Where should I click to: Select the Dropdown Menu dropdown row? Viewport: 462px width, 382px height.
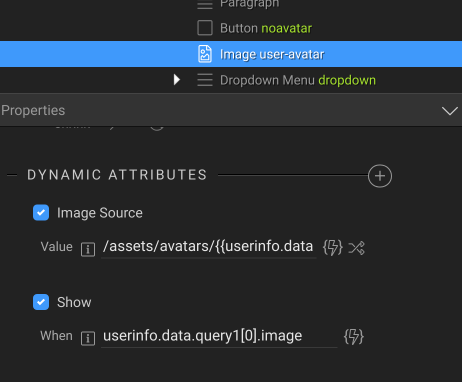[231, 80]
